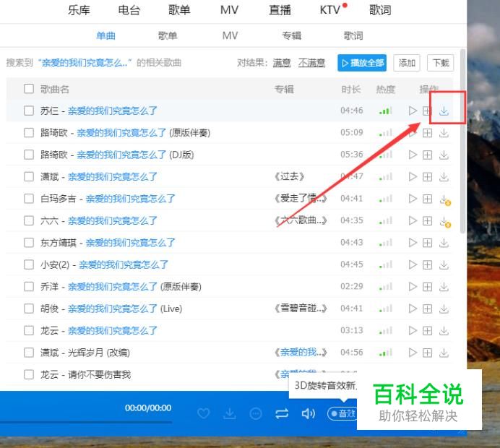Play the 潇斌 亲爱的我们究竟怎么了 song
The height and width of the screenshot is (448, 500).
(413, 176)
